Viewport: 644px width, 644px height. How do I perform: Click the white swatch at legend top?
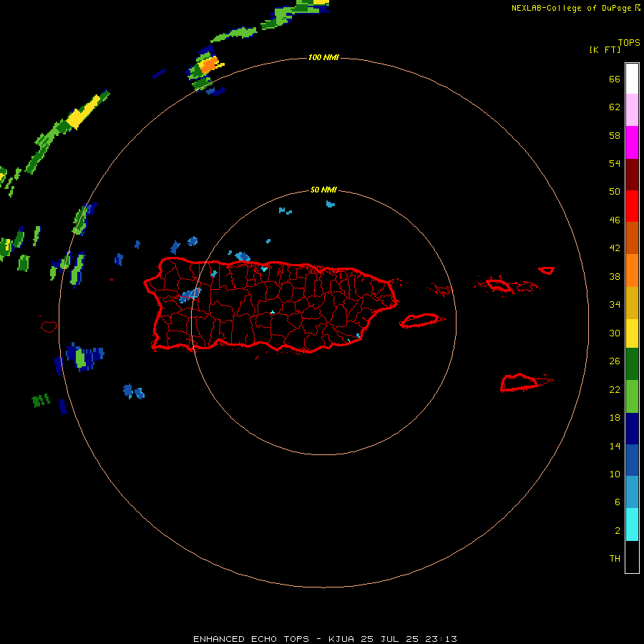tap(632, 79)
